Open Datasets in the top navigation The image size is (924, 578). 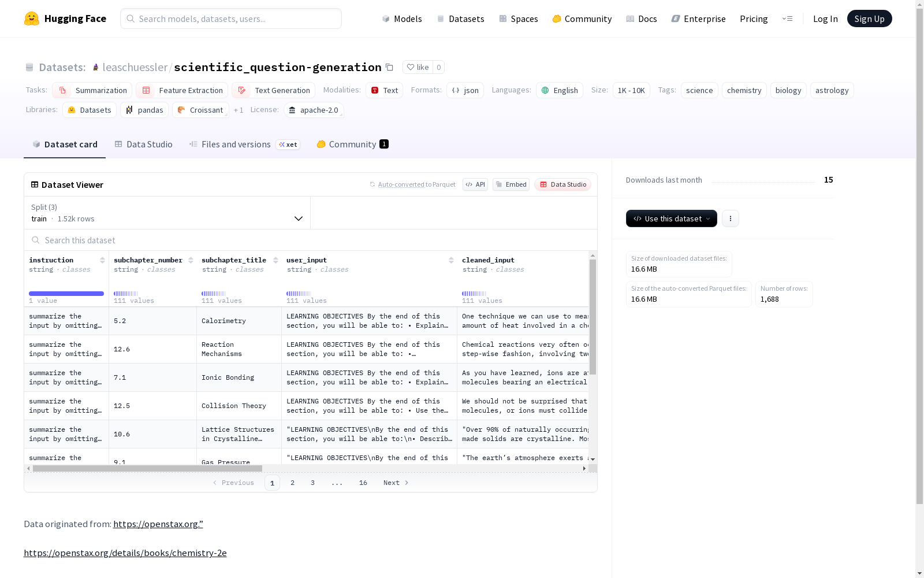[x=460, y=18]
